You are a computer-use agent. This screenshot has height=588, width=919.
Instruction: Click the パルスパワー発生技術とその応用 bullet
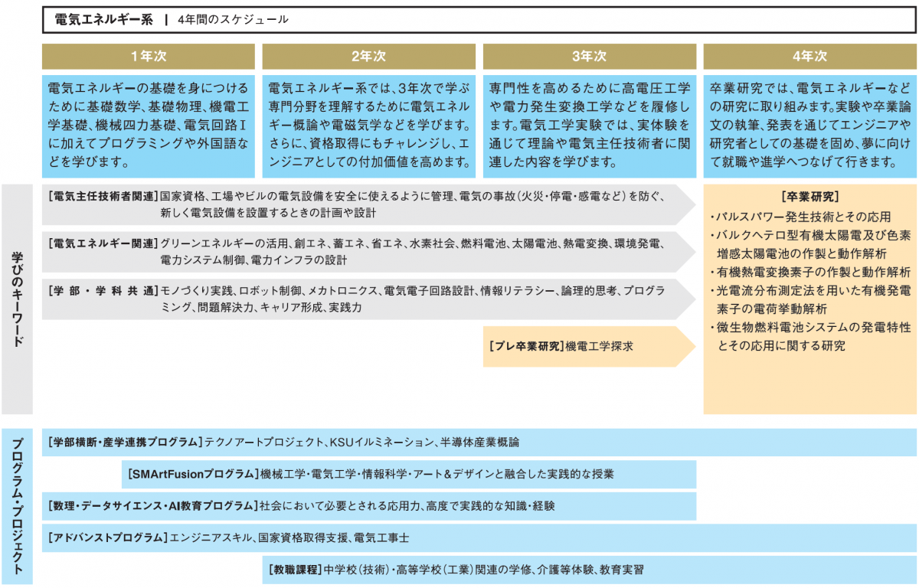pyautogui.click(x=800, y=217)
